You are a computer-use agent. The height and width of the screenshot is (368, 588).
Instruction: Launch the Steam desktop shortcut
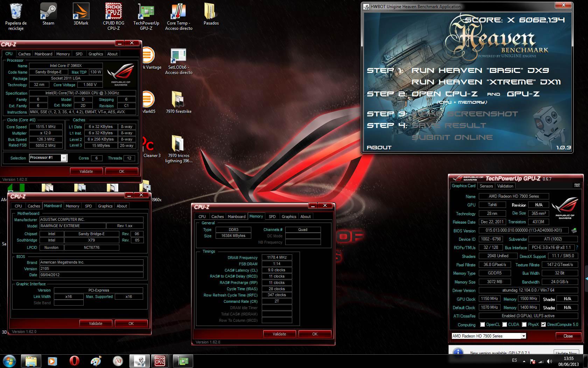click(x=48, y=14)
